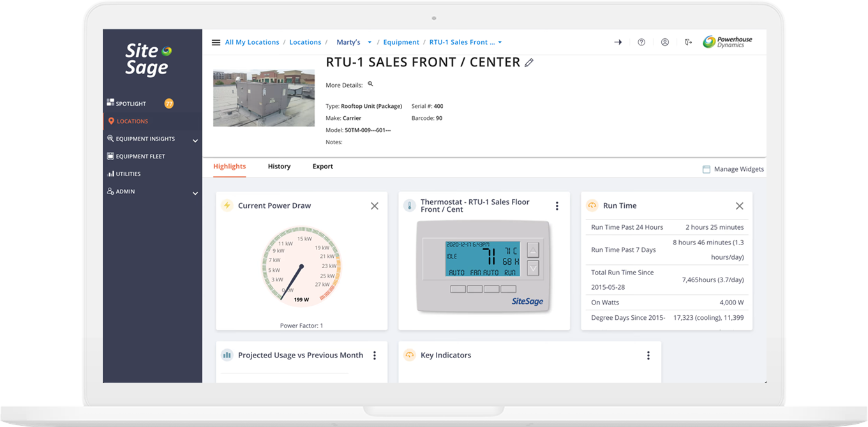Expand the RTU-1 Sales Front breadcrumb dropdown arrow
Screen dimensions: 868x427
(500, 43)
